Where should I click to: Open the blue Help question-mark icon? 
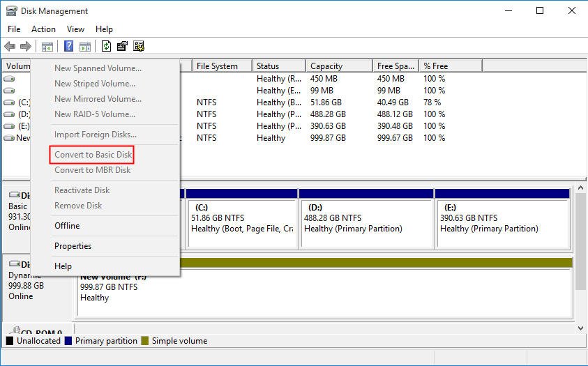68,46
